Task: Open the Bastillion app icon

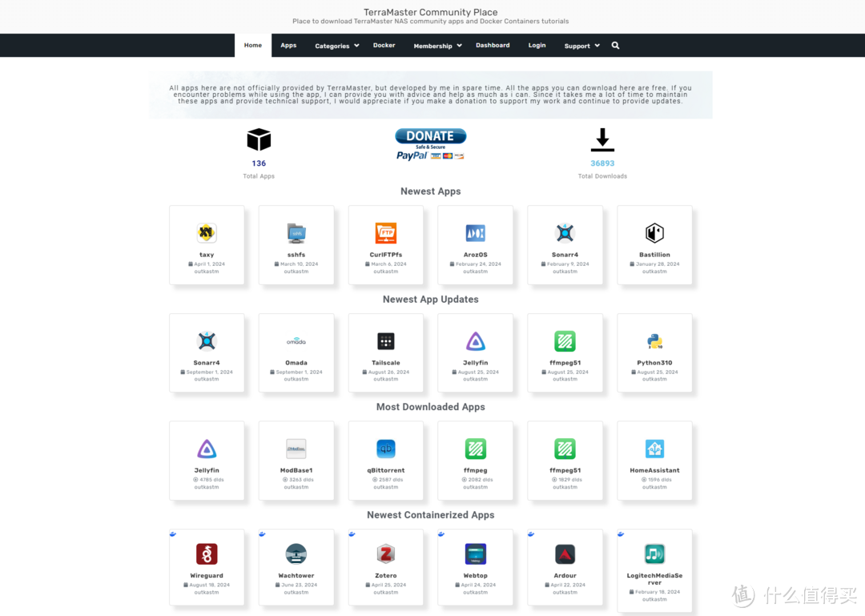Action: [654, 233]
